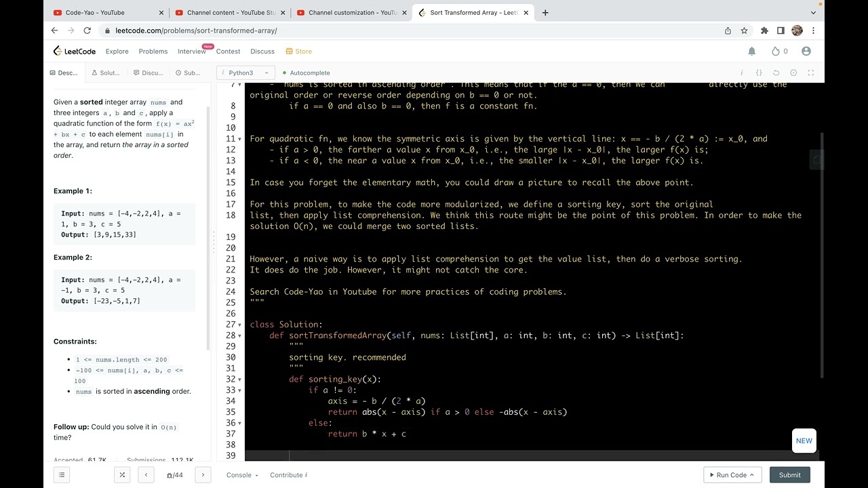The width and height of the screenshot is (868, 488).
Task: Open editor settings gear icon
Action: pos(793,73)
